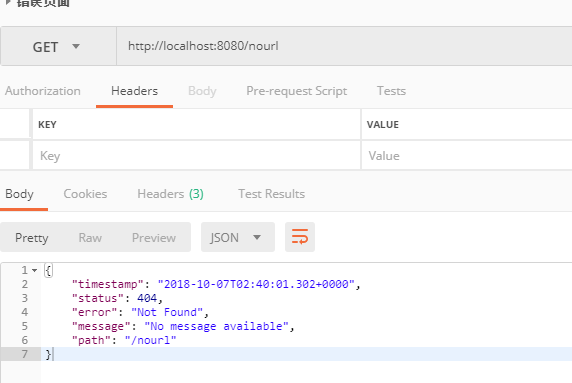Switch to Raw response view

pos(90,238)
